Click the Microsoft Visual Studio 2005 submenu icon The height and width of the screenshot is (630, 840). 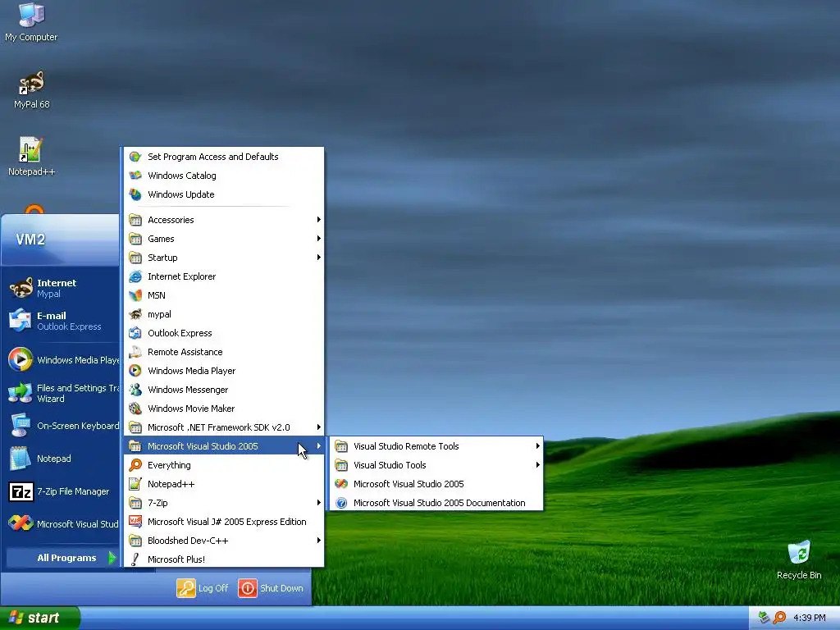(x=341, y=484)
